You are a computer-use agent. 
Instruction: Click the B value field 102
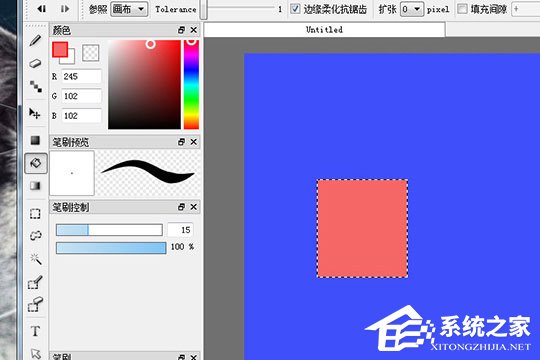coord(81,116)
